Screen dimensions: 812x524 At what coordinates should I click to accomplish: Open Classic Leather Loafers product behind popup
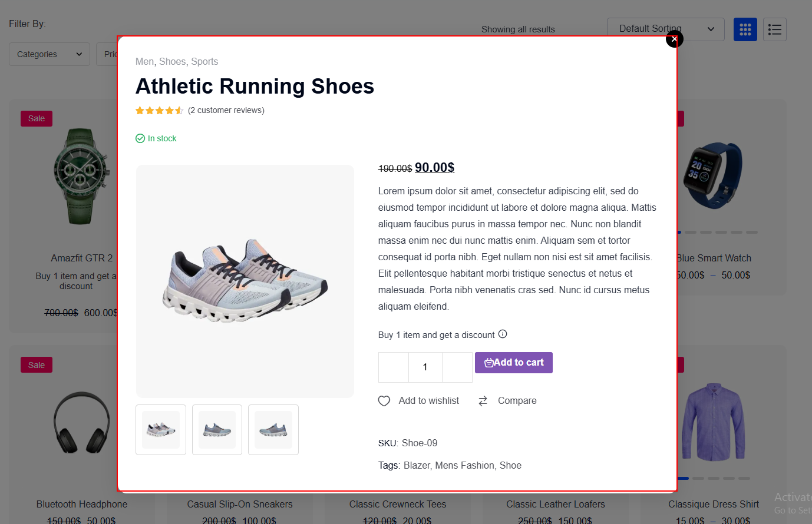coord(556,504)
